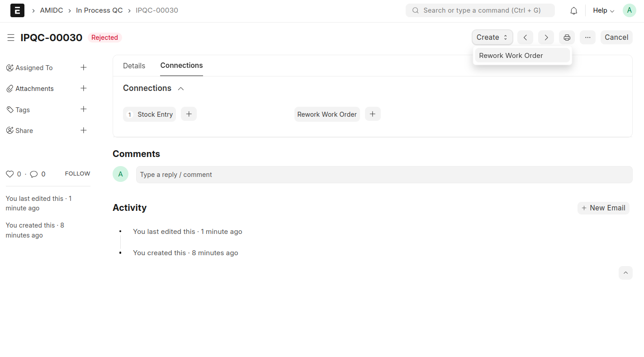The height and width of the screenshot is (357, 644).
Task: Go to next document arrow
Action: click(x=546, y=38)
